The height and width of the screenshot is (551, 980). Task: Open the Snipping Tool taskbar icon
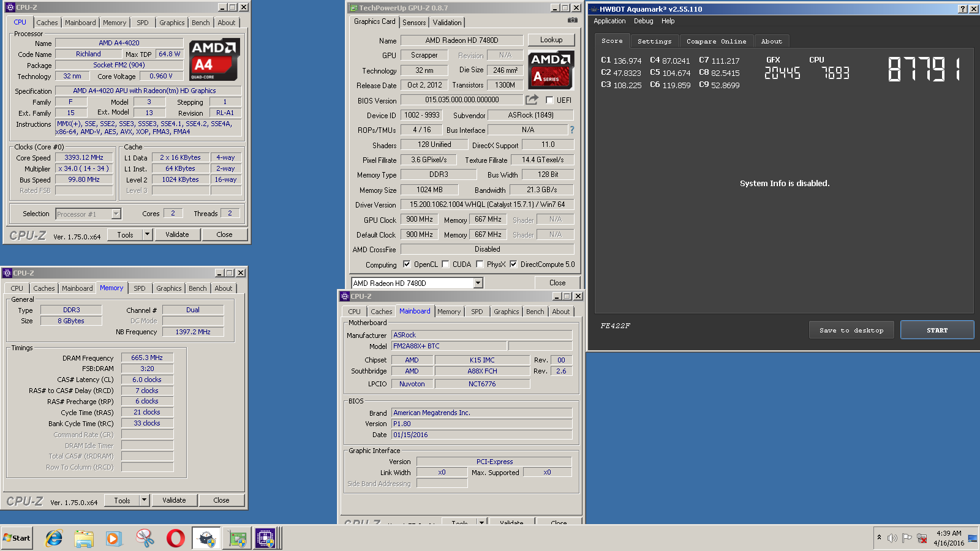pyautogui.click(x=145, y=538)
